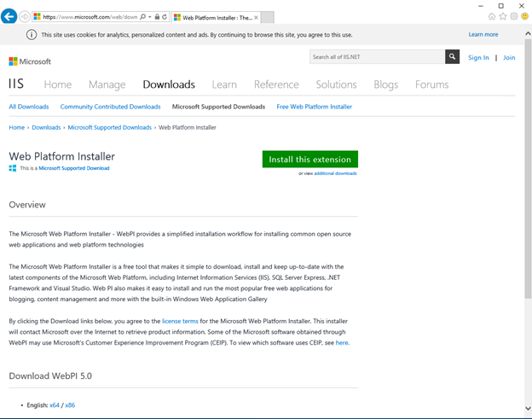Click the Downloads breadcrumb link
This screenshot has height=419, width=532.
pos(46,127)
